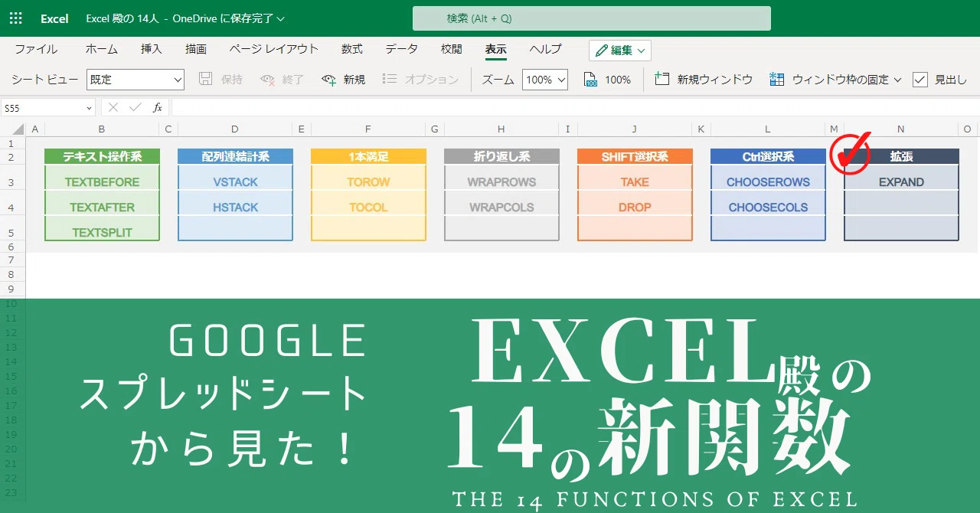Screen dimensions: 980x513
Task: Select column J header
Action: [x=635, y=129]
